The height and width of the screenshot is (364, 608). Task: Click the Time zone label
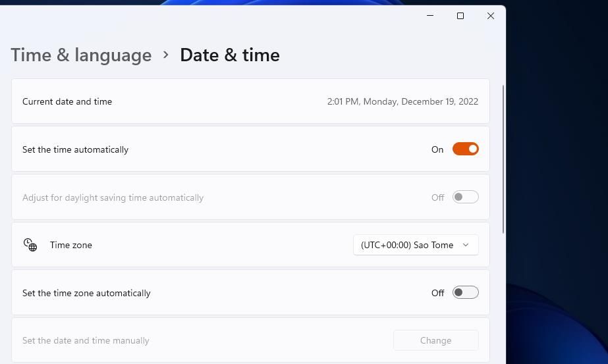click(x=71, y=245)
